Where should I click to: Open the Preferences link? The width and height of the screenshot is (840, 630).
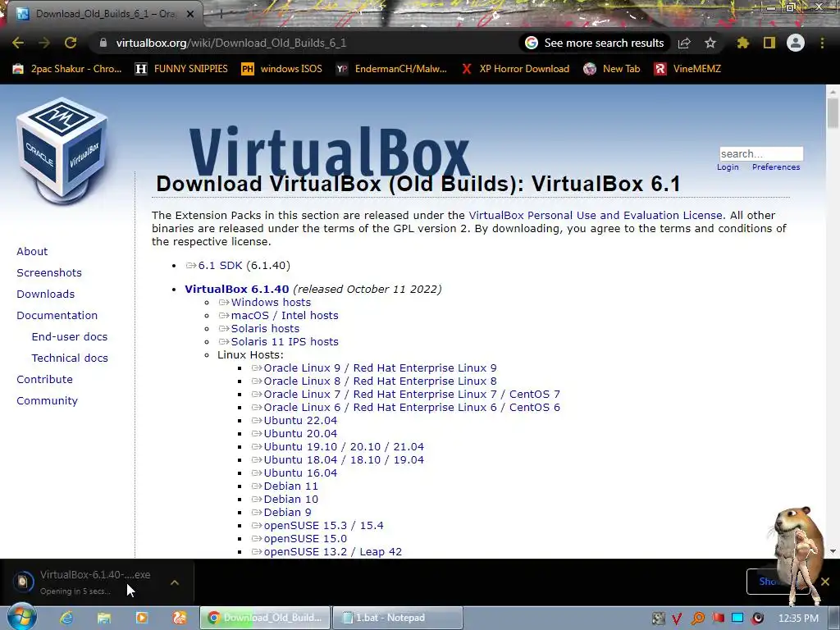[776, 167]
